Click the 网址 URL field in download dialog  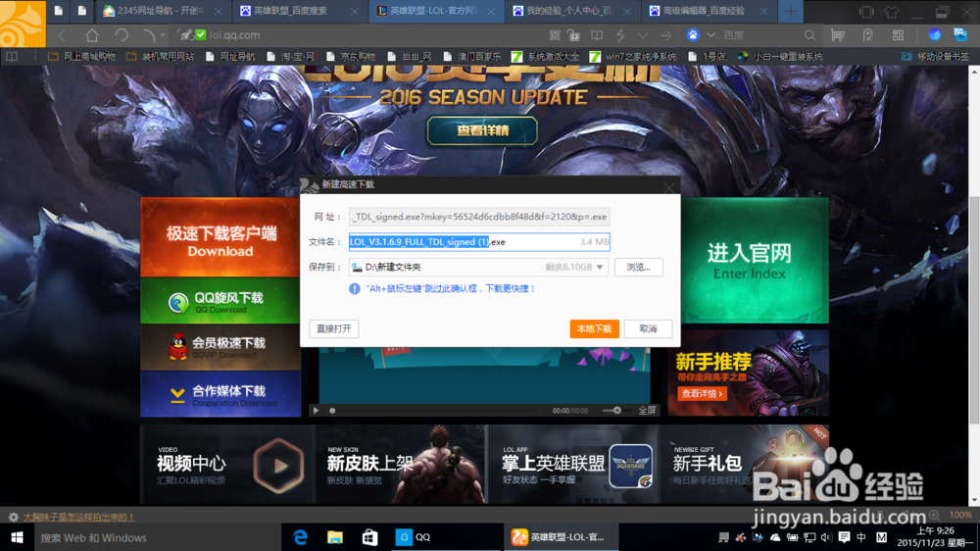tap(479, 217)
